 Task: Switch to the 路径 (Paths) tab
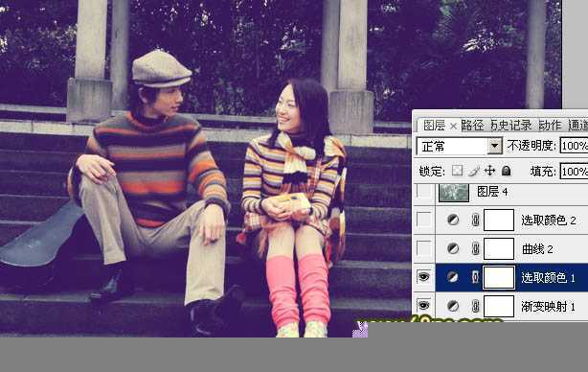(472, 126)
